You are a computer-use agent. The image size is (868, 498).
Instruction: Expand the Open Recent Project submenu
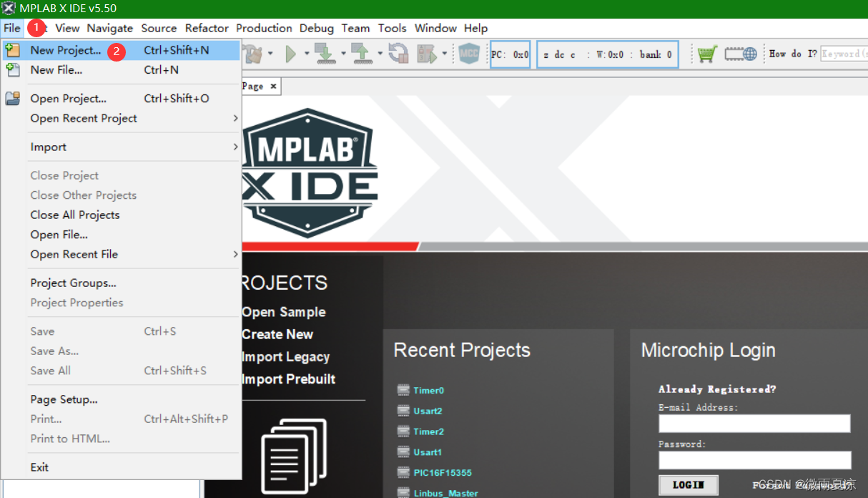[235, 118]
